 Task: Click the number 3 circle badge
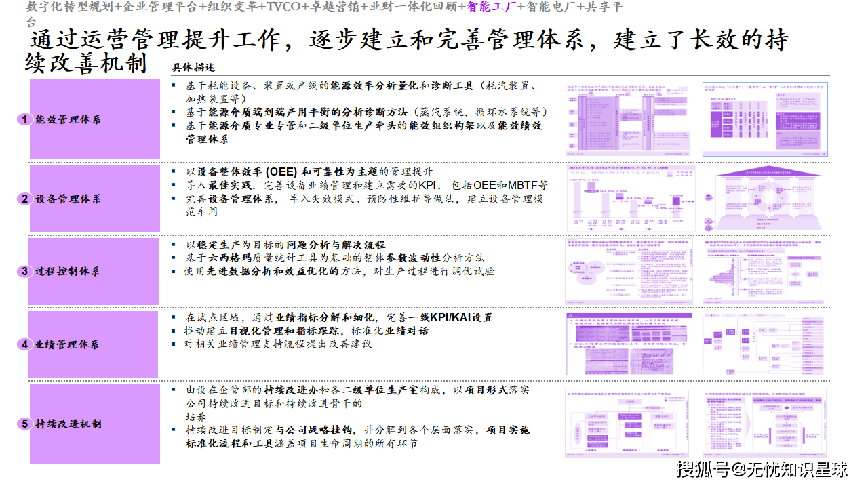point(24,272)
